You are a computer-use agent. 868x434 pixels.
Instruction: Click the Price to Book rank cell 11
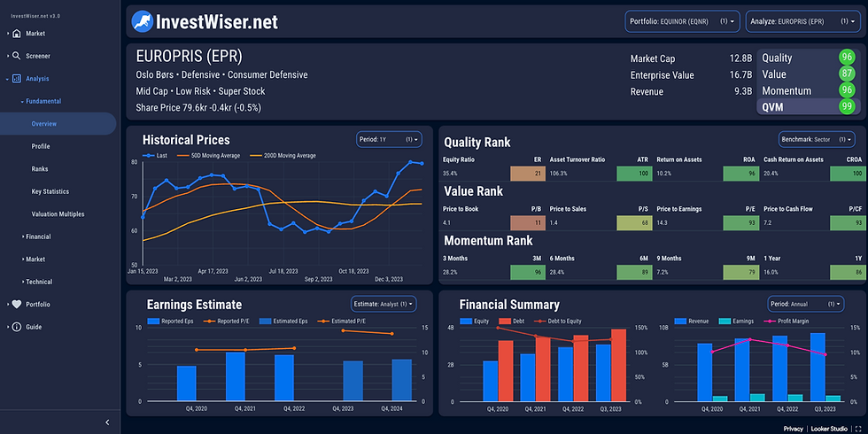(526, 223)
